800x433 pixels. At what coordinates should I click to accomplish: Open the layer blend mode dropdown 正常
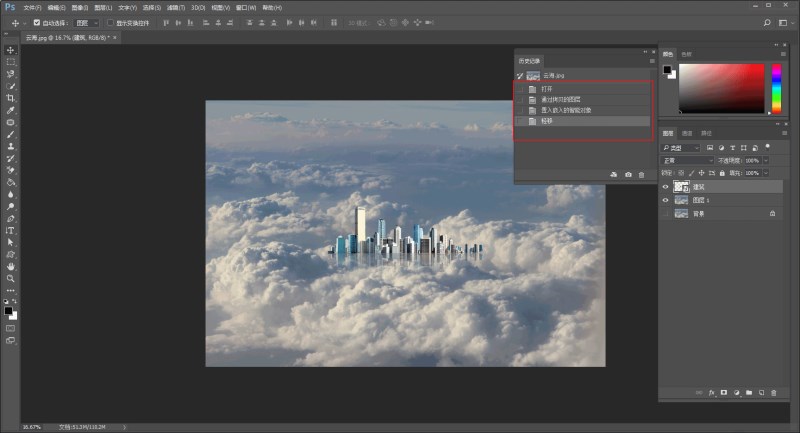(x=686, y=160)
